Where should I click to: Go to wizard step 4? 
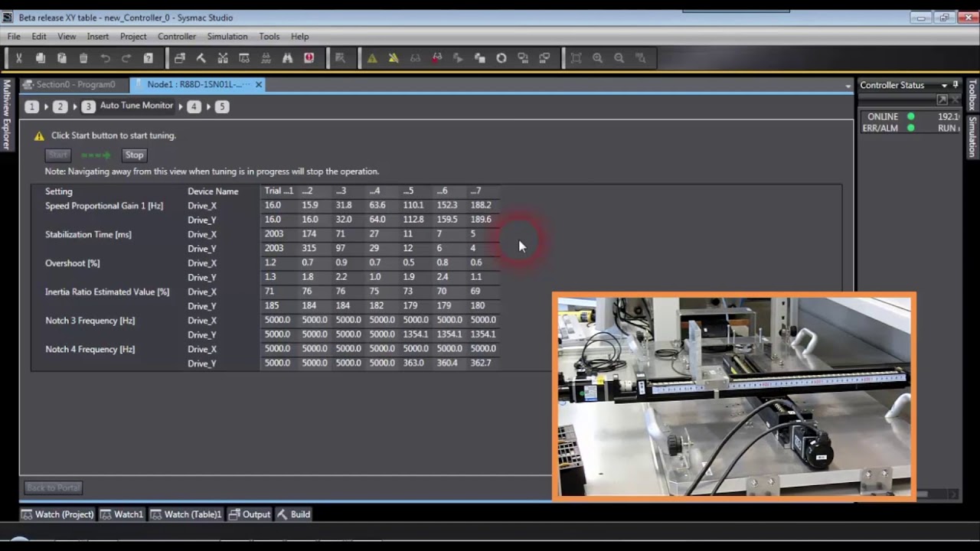coord(194,106)
